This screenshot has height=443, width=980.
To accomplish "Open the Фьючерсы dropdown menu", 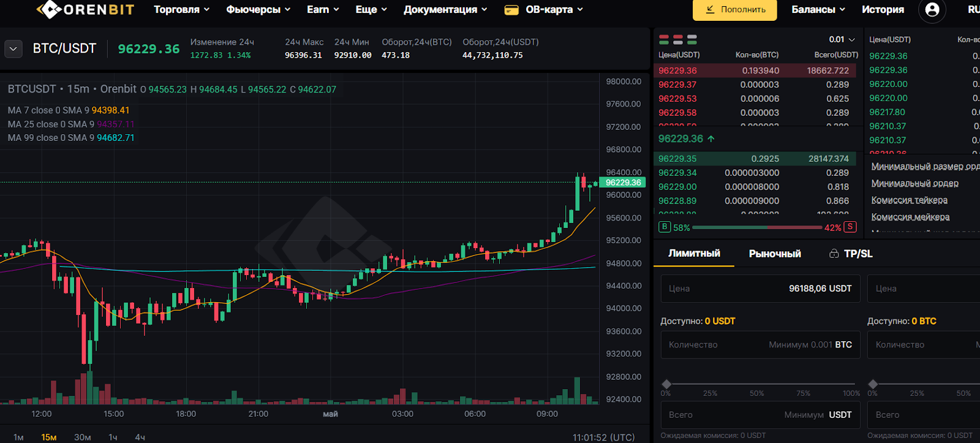I will pyautogui.click(x=258, y=10).
